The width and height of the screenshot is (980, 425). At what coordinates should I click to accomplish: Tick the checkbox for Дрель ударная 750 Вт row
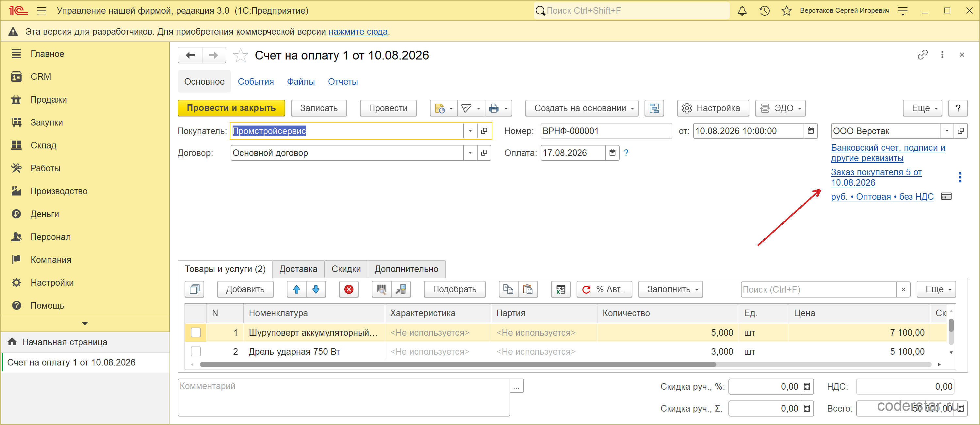click(x=196, y=351)
